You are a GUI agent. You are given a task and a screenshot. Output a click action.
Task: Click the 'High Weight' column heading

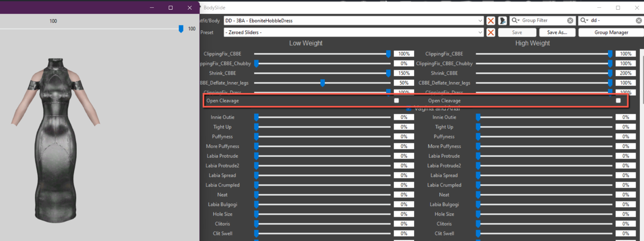[x=532, y=43]
